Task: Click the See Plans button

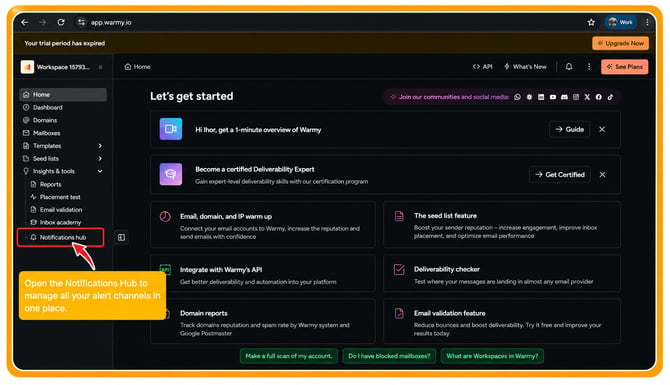Action: 625,67
